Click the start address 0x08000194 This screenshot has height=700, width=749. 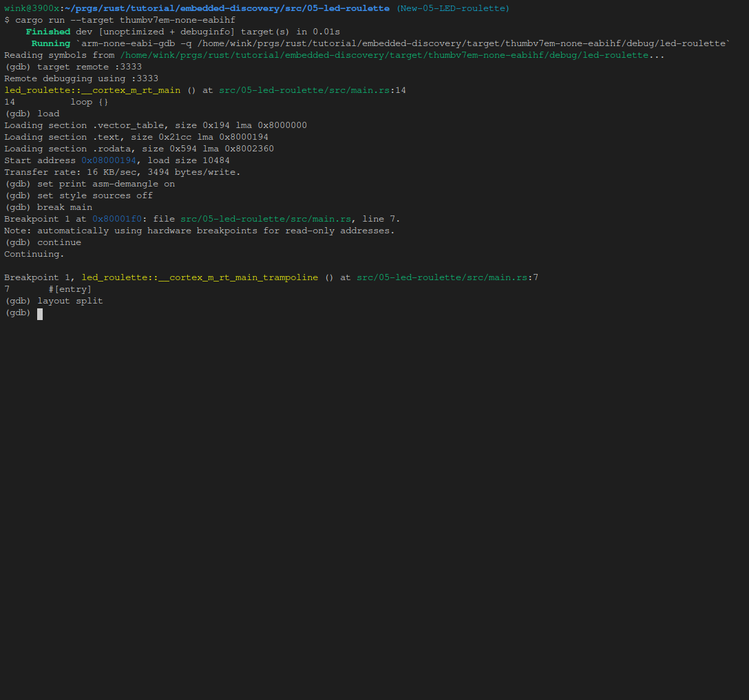pos(109,160)
